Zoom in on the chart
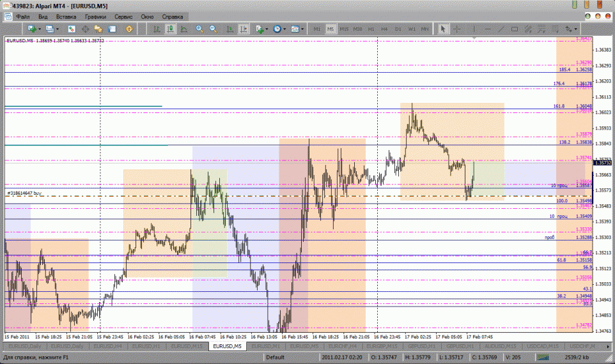The height and width of the screenshot is (364, 615). click(x=199, y=29)
